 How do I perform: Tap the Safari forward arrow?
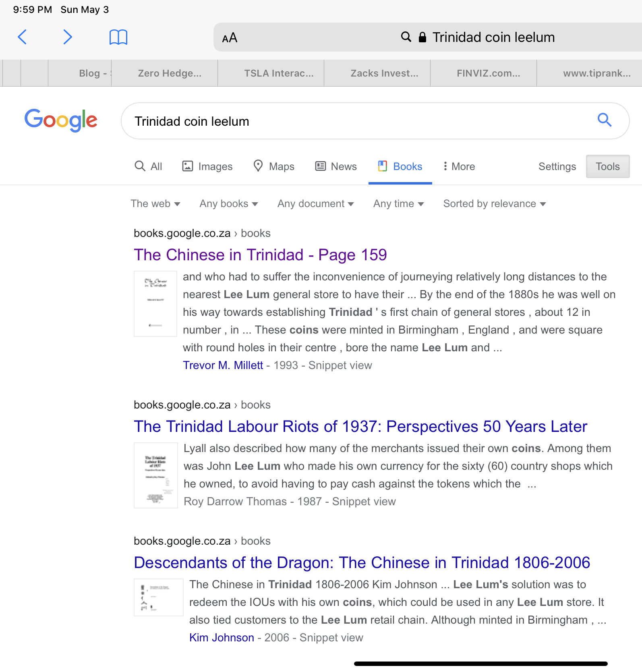click(68, 37)
